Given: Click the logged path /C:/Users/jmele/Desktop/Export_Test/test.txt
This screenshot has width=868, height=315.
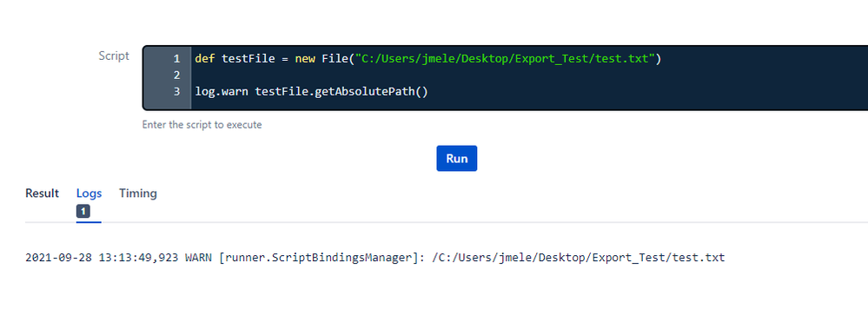Looking at the screenshot, I should point(578,258).
